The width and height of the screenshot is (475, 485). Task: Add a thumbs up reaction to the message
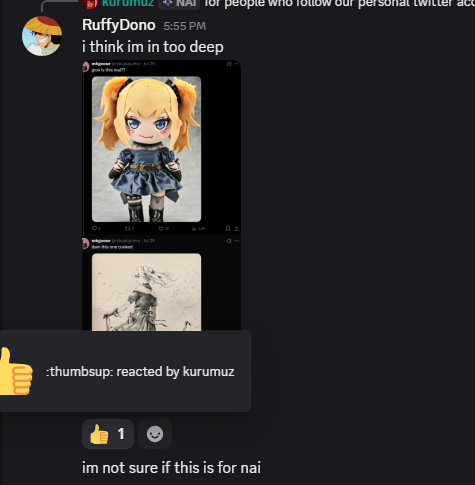tap(108, 434)
